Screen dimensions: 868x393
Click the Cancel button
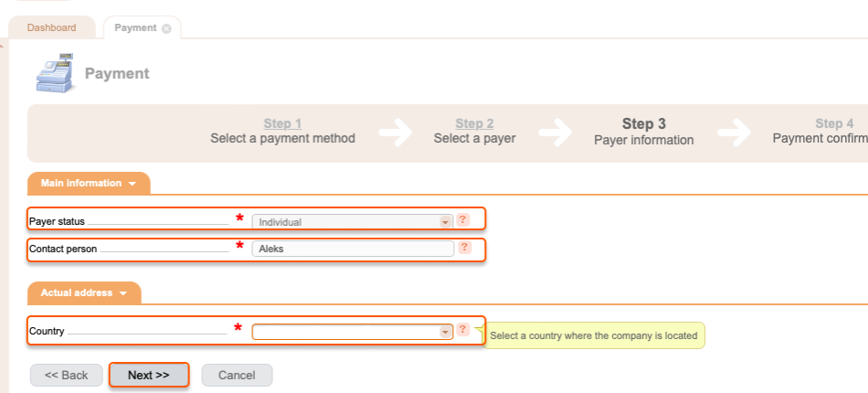(237, 376)
